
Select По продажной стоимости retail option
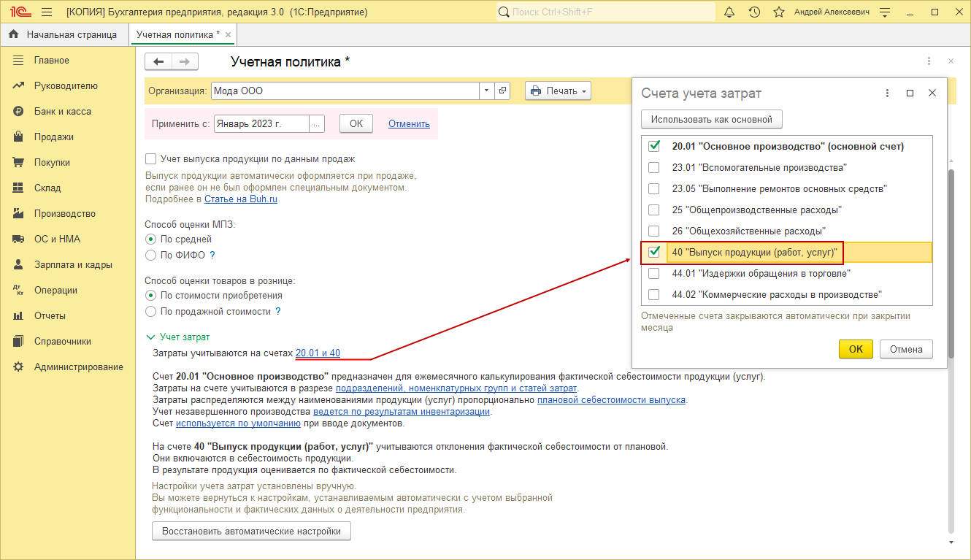(x=151, y=312)
